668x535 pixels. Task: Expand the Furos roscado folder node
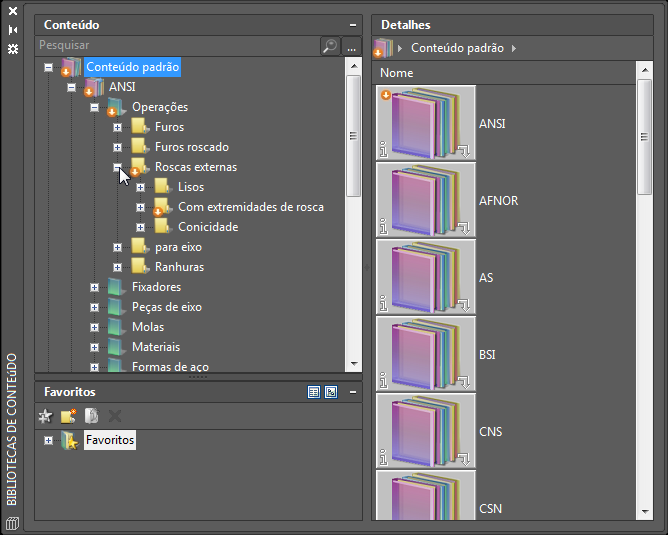118,147
